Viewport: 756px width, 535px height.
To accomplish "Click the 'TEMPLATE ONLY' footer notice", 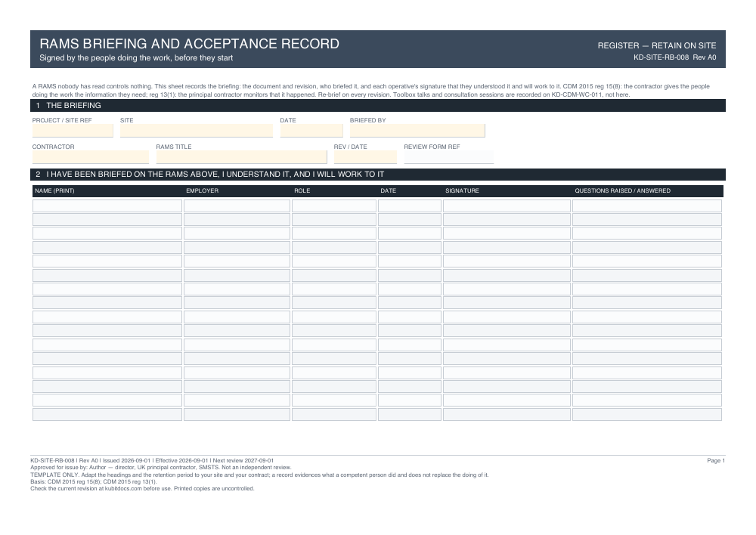I will (x=259, y=475).
